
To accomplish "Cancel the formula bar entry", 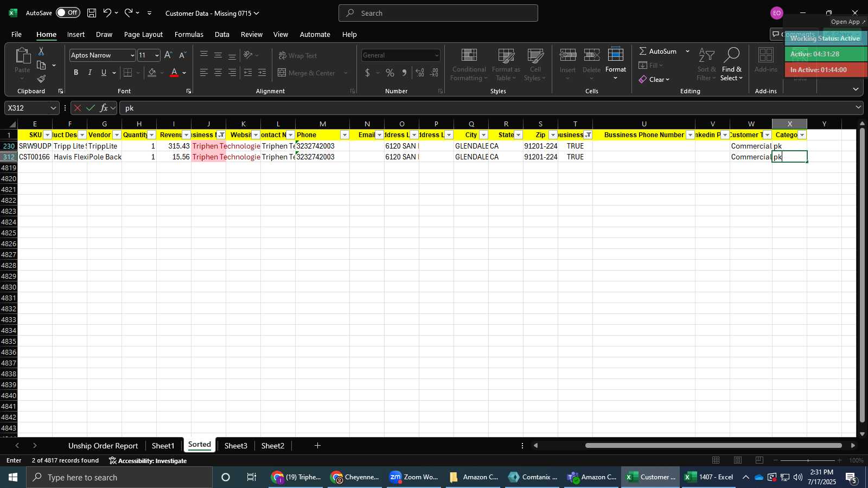I will click(78, 108).
